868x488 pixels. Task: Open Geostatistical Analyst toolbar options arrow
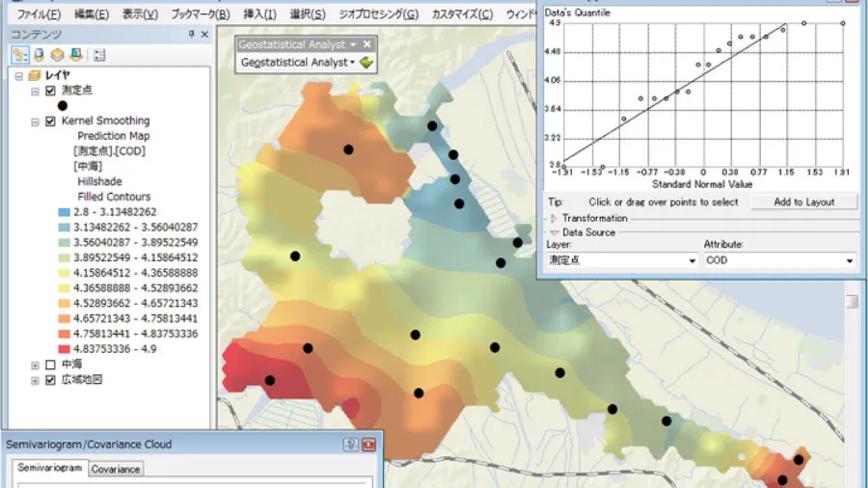(x=353, y=44)
